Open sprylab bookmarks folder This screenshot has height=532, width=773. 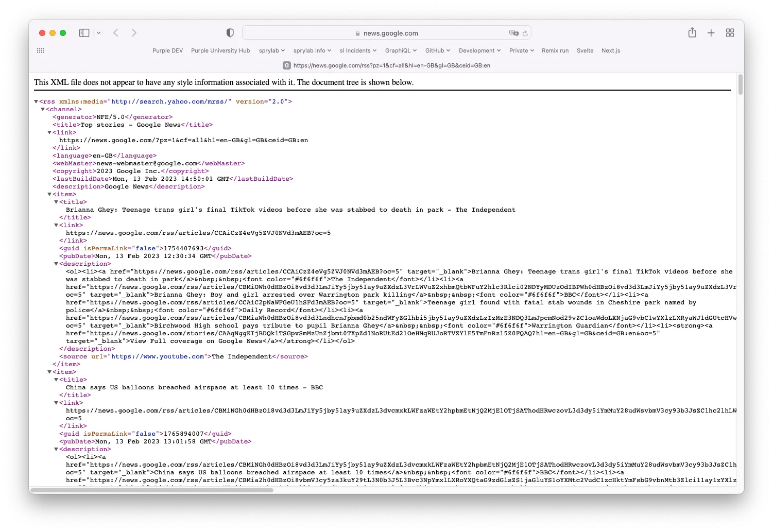272,50
